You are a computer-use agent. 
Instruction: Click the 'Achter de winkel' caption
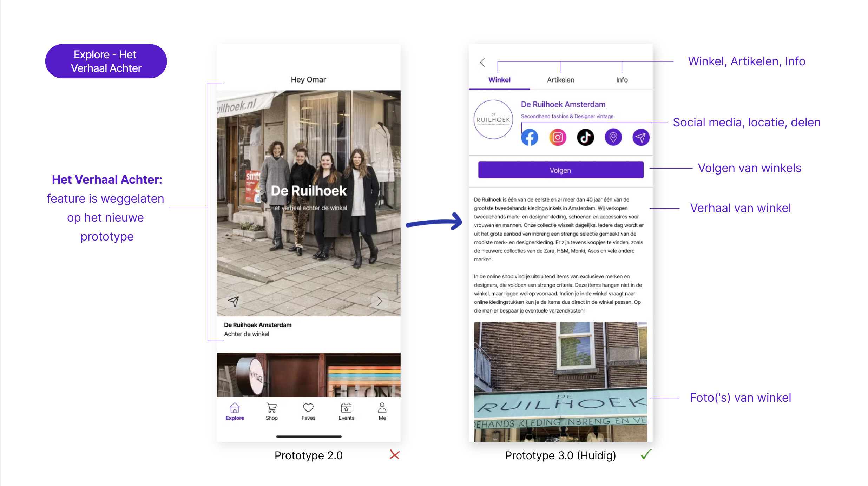point(246,334)
